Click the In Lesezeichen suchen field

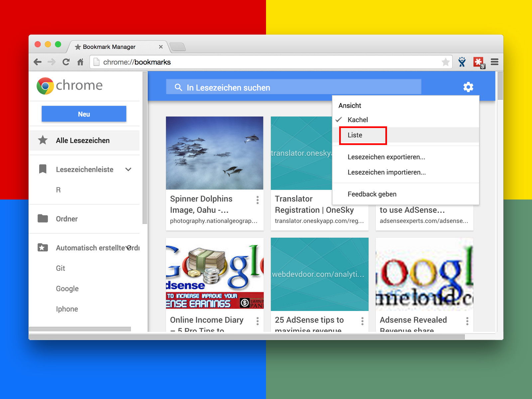point(294,87)
